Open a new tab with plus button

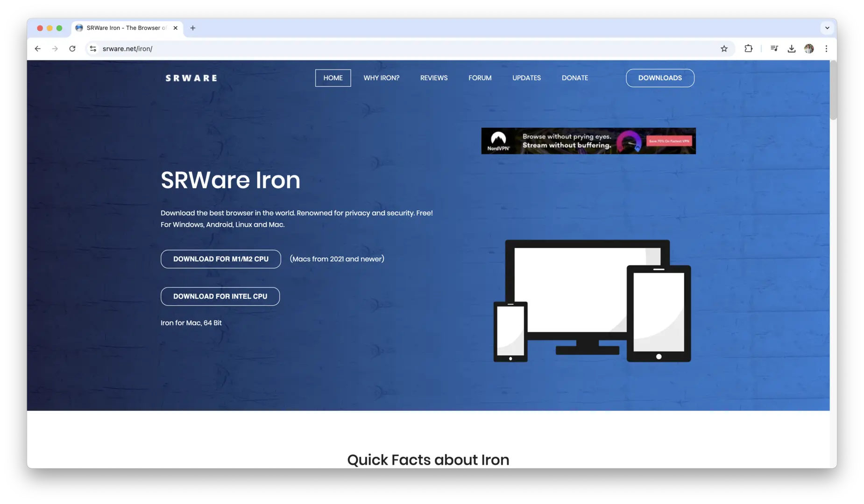193,28
